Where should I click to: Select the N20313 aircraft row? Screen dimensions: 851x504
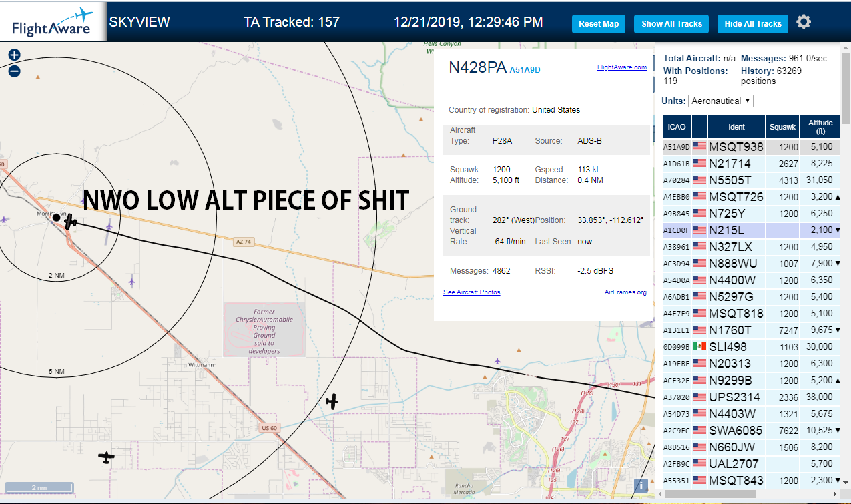coord(751,364)
